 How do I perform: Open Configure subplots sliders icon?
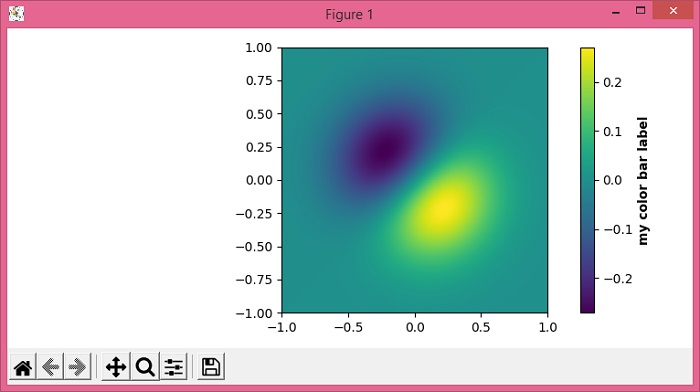tap(174, 367)
